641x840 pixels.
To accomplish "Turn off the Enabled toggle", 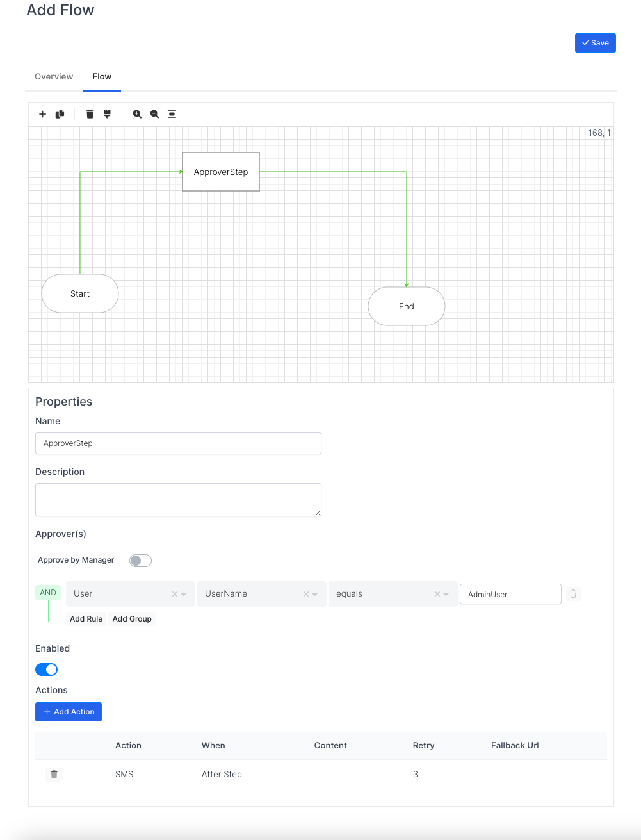I will (46, 670).
